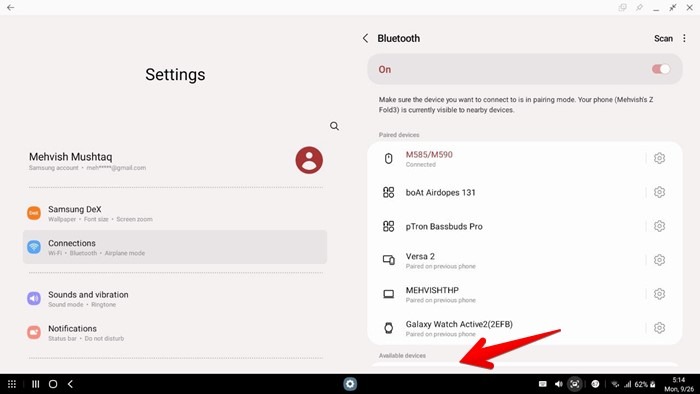This screenshot has width=700, height=394.
Task: Connect to pTron Bassbuds Pro
Action: (507, 226)
